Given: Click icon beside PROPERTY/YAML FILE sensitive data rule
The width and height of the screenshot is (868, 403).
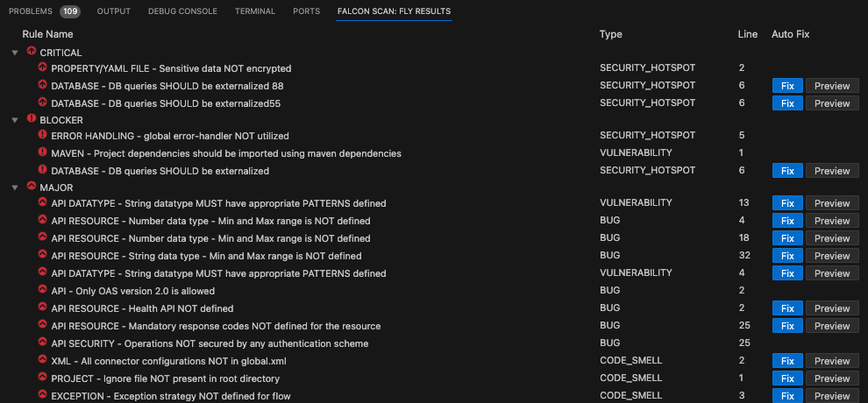Looking at the screenshot, I should click(43, 68).
